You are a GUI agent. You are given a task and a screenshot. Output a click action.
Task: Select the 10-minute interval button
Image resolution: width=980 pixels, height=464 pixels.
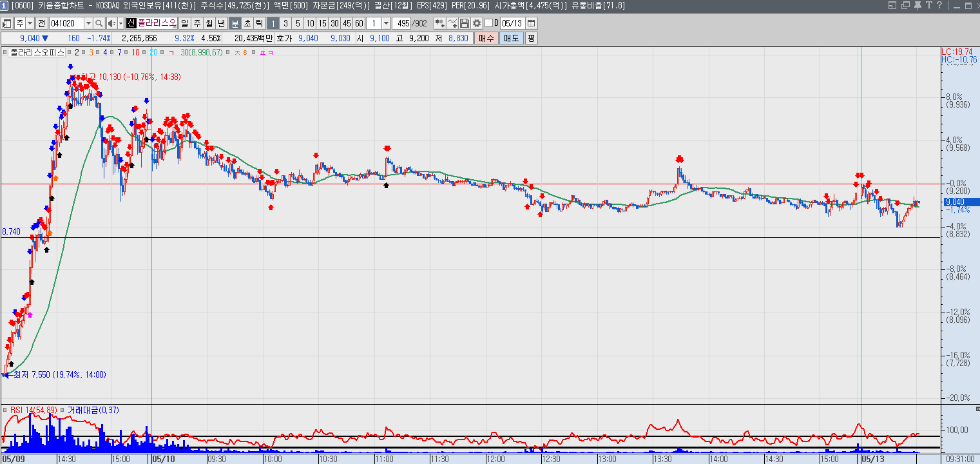tap(310, 23)
